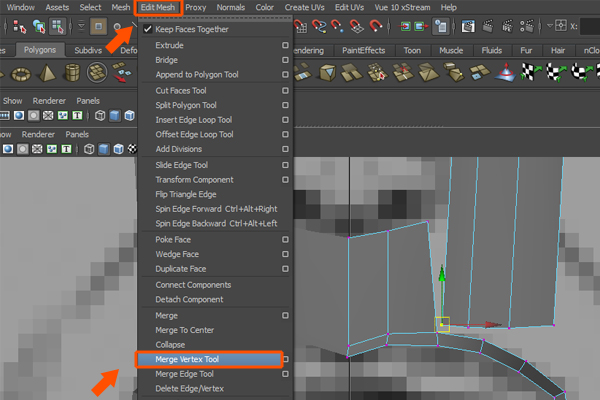Open Merge Vertex Tool options box
Screen dimensions: 600x400
pyautogui.click(x=285, y=359)
